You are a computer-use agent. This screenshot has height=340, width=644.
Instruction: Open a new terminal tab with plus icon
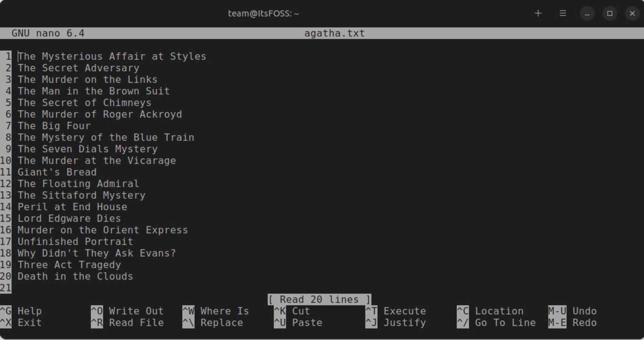538,13
